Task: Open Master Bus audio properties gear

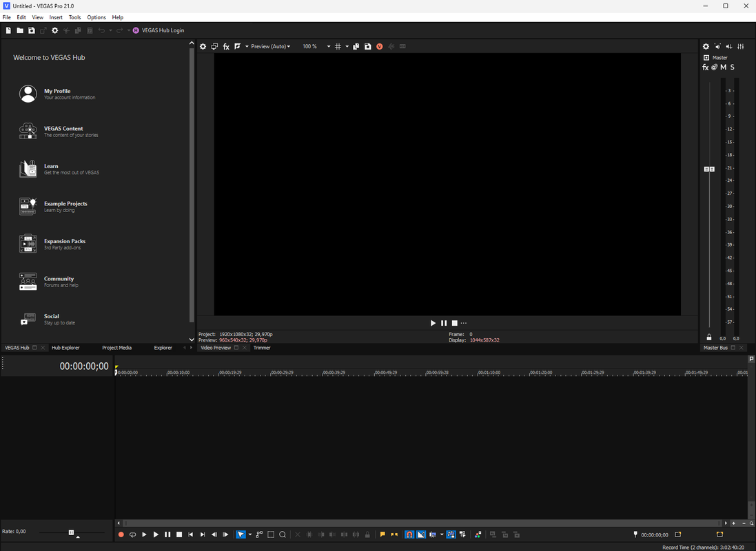Action: [706, 46]
